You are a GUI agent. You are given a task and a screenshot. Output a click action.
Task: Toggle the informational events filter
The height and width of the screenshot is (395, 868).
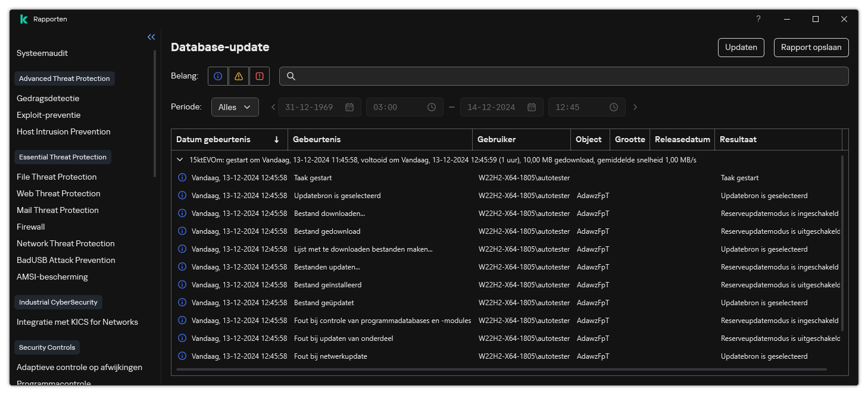(x=218, y=76)
